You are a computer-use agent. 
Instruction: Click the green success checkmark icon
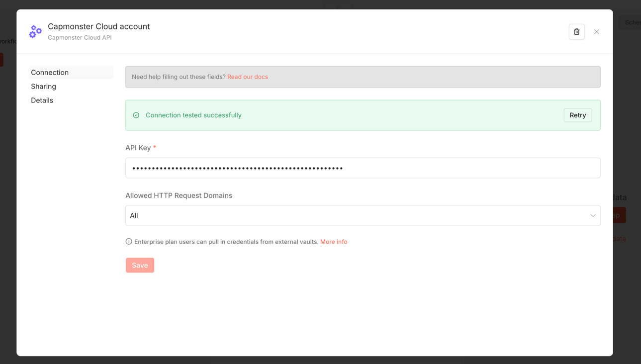(136, 115)
